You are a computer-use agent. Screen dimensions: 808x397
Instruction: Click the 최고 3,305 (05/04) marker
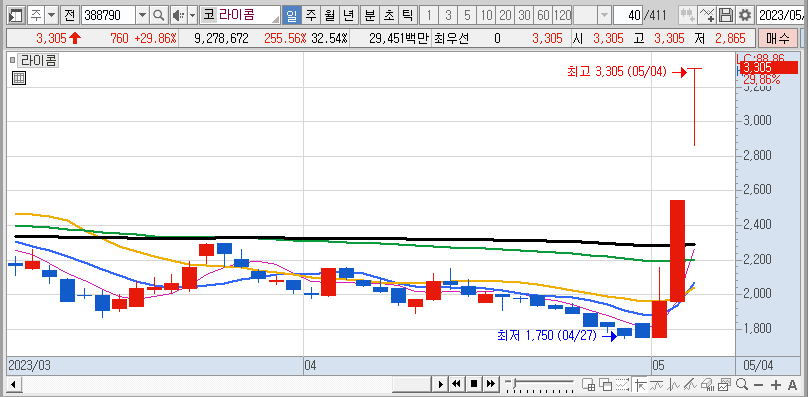[617, 72]
